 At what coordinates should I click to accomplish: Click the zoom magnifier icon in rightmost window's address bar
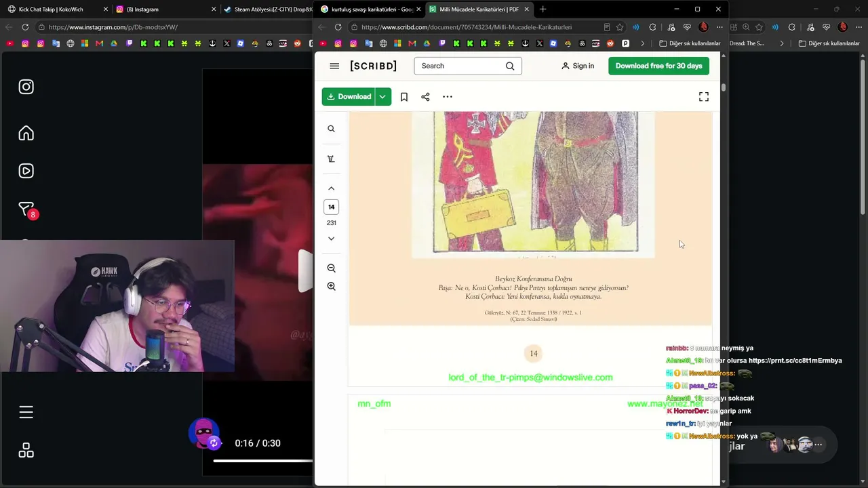click(746, 27)
